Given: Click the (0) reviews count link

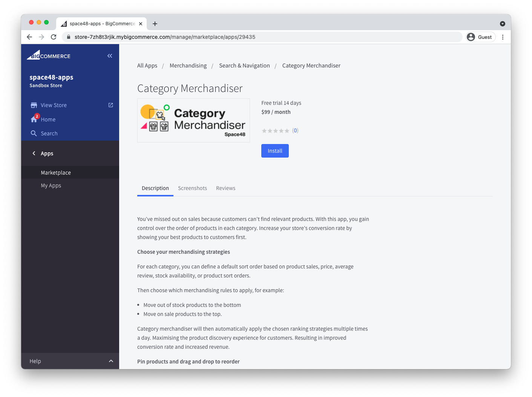Looking at the screenshot, I should tap(295, 130).
